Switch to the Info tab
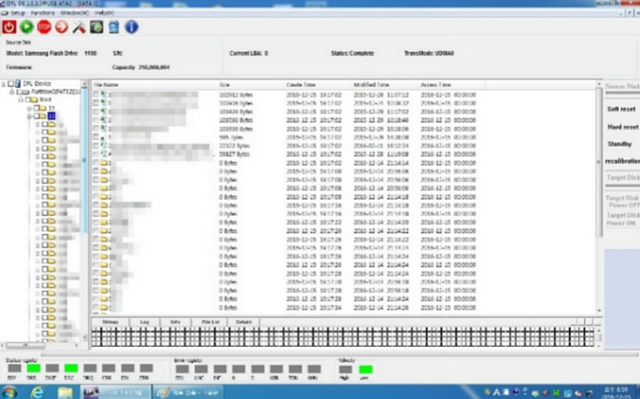The height and width of the screenshot is (399, 640). point(176,322)
